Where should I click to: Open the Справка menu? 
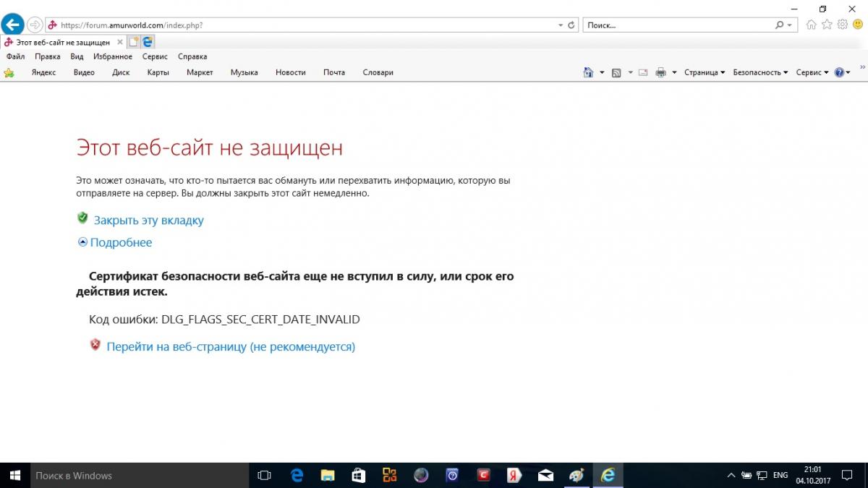(x=192, y=56)
